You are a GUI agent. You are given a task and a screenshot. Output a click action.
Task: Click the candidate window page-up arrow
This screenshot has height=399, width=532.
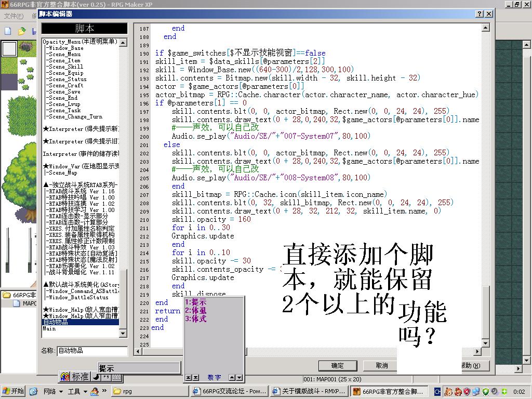(232, 377)
